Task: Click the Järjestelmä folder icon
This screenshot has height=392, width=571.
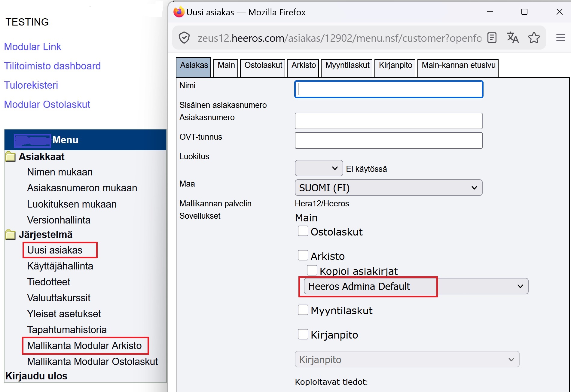Action: [x=11, y=235]
